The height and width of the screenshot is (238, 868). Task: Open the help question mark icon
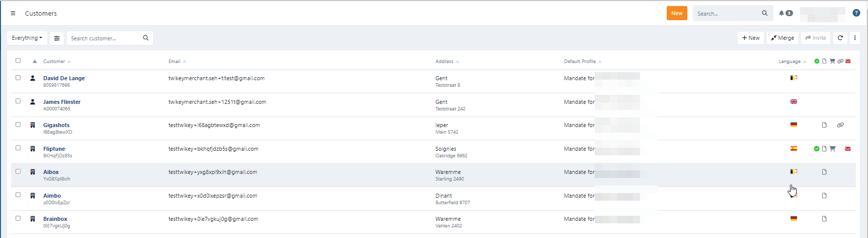[x=856, y=13]
